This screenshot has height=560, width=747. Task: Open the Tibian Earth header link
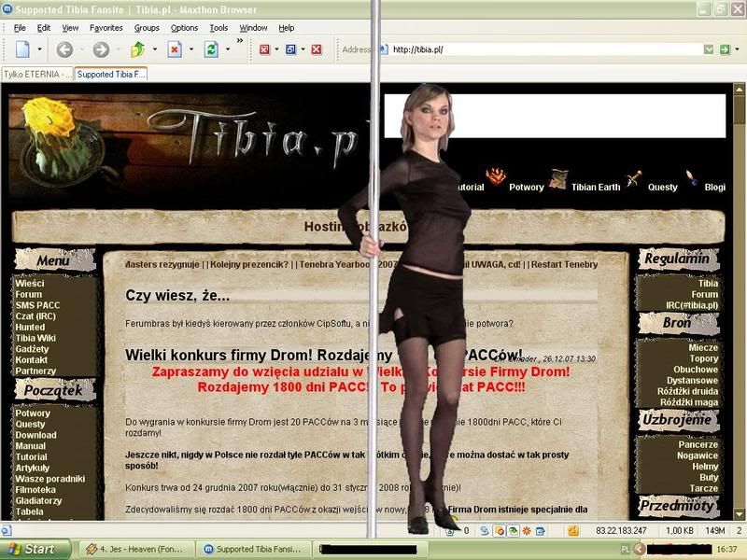596,188
